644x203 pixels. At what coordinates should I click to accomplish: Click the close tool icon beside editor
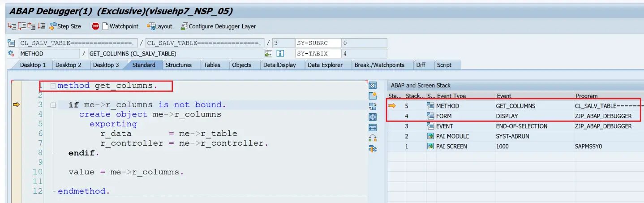373,85
